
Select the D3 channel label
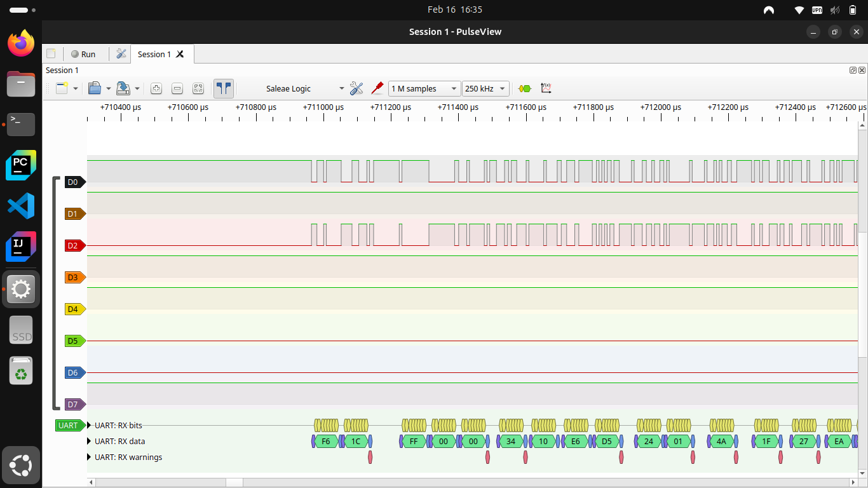(x=75, y=278)
